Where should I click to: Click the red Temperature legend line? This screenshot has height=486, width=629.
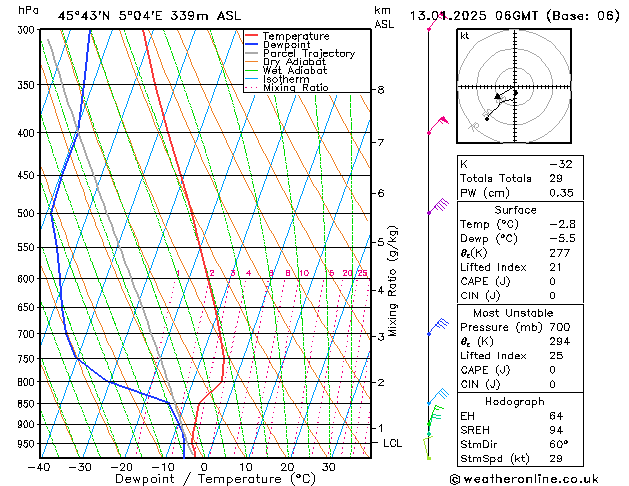(x=251, y=36)
